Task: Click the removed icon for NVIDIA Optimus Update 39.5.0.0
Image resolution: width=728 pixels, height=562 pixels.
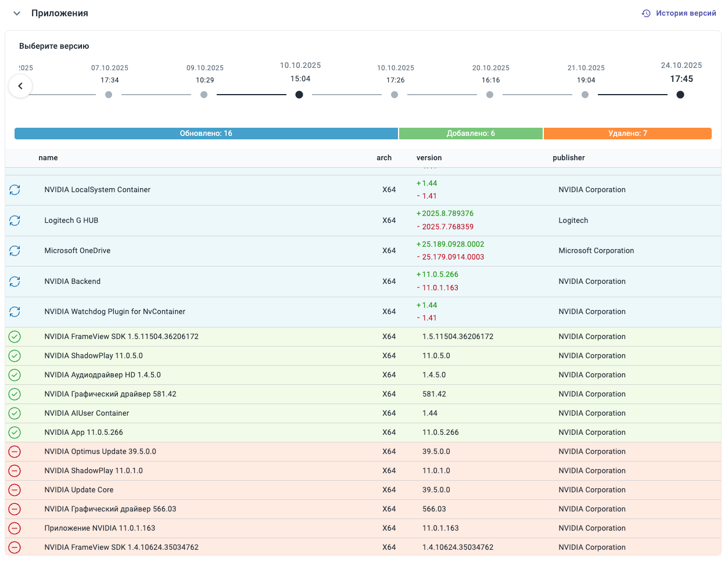Action: click(15, 452)
